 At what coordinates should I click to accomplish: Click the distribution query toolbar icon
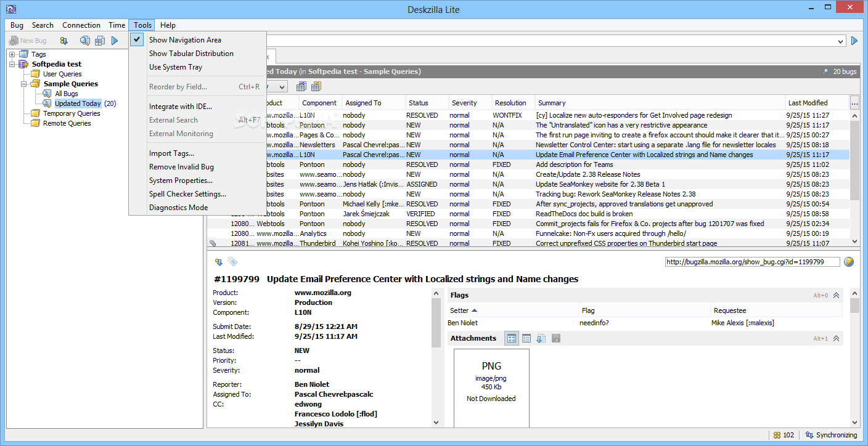coord(99,41)
